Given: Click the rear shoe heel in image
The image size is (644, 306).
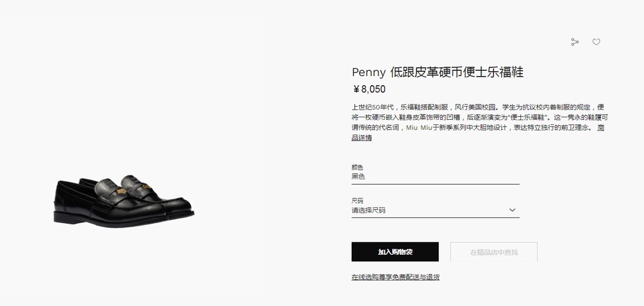Looking at the screenshot, I should [x=84, y=182].
